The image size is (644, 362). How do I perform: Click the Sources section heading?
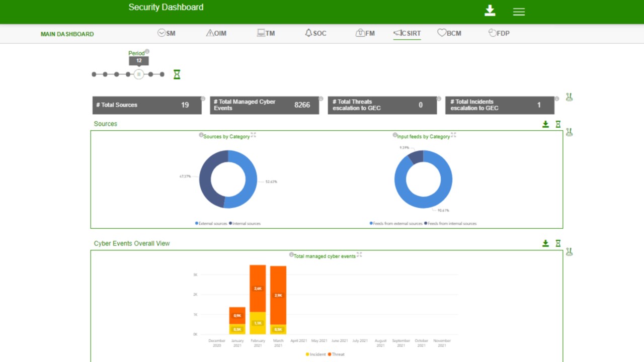click(x=105, y=124)
